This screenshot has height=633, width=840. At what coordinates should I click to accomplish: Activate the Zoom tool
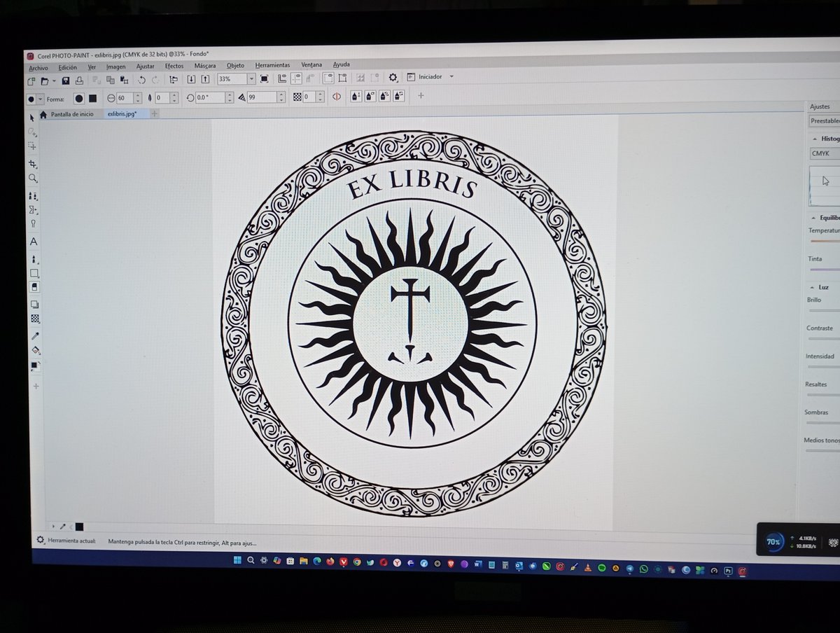tap(33, 179)
